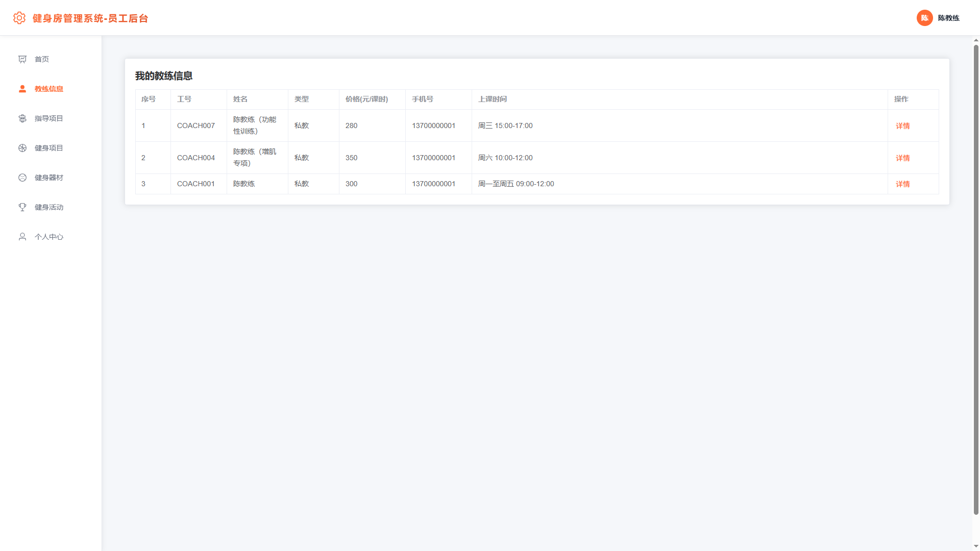This screenshot has width=980, height=551.
Task: Click the gear logo icon in header
Action: click(x=19, y=18)
